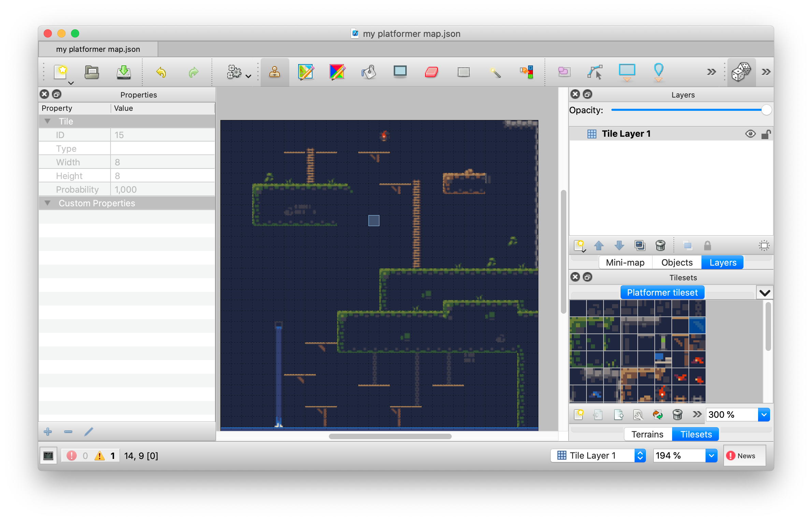Toggle highlight current layer button
Screen dimensions: 812x521
click(764, 245)
